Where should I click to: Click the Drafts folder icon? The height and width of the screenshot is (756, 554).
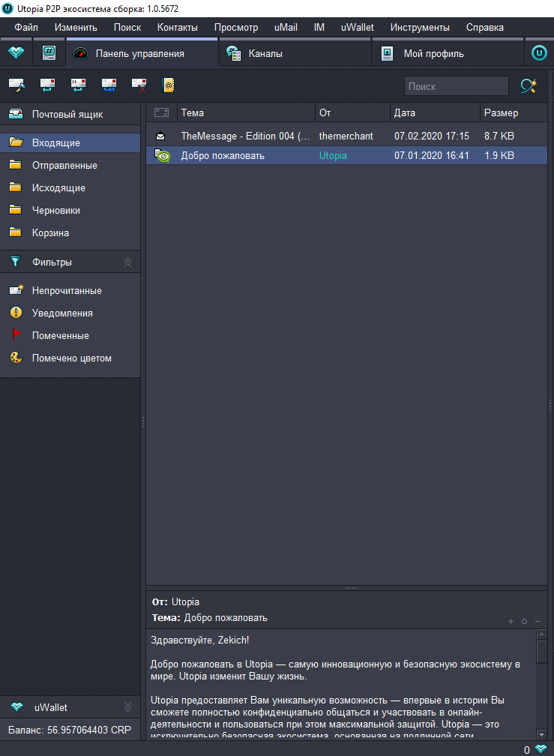(16, 210)
